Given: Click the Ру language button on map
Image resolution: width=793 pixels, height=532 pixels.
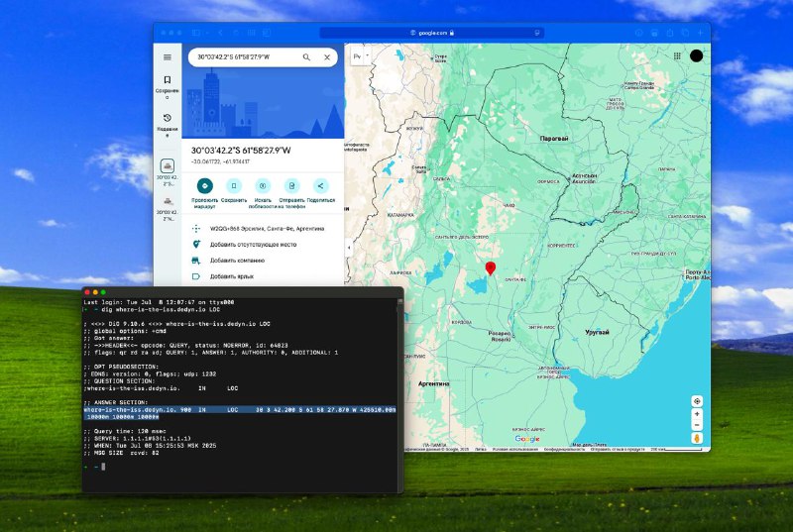Looking at the screenshot, I should point(357,56).
